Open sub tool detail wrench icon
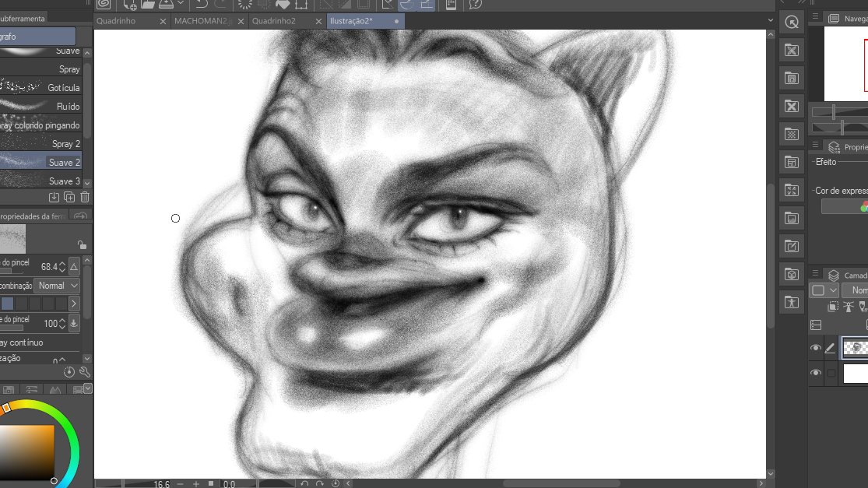The width and height of the screenshot is (868, 488). pos(85,373)
